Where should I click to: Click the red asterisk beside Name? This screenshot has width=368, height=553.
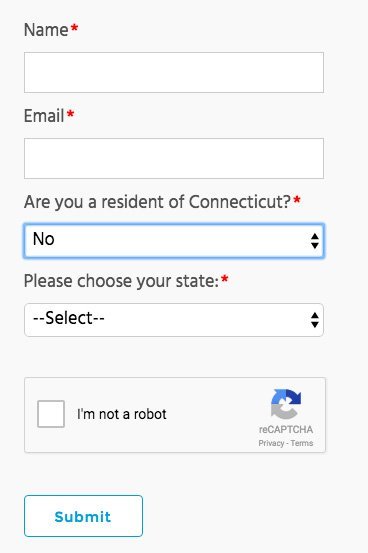coord(74,28)
